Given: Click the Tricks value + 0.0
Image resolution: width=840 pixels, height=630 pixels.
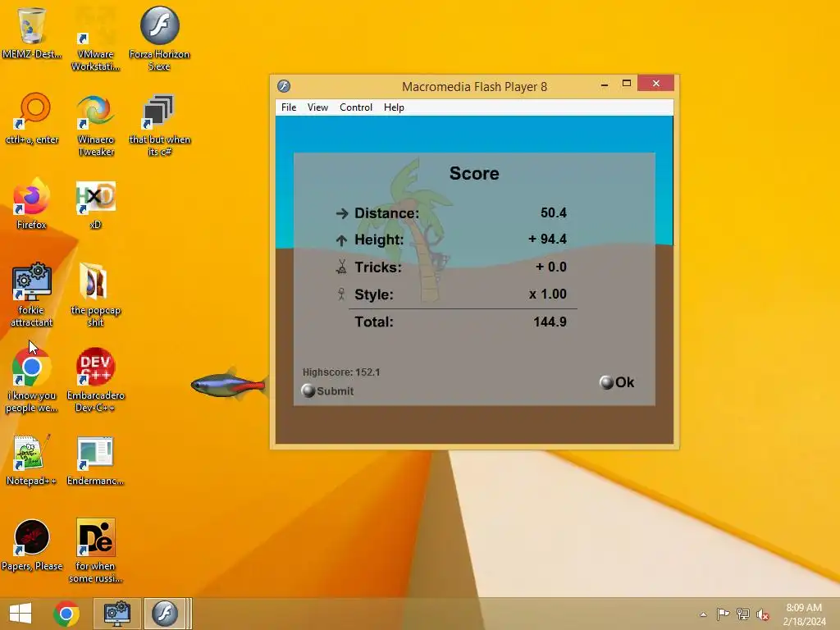Looking at the screenshot, I should 551,267.
